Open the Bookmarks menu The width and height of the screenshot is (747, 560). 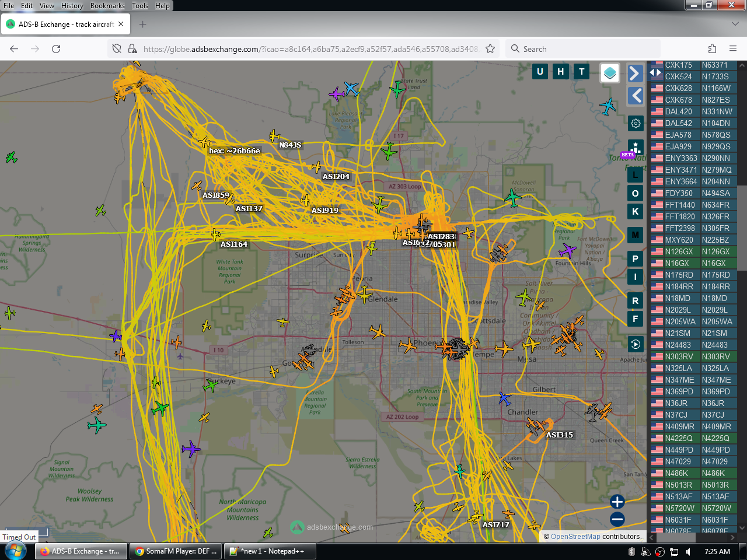(107, 6)
